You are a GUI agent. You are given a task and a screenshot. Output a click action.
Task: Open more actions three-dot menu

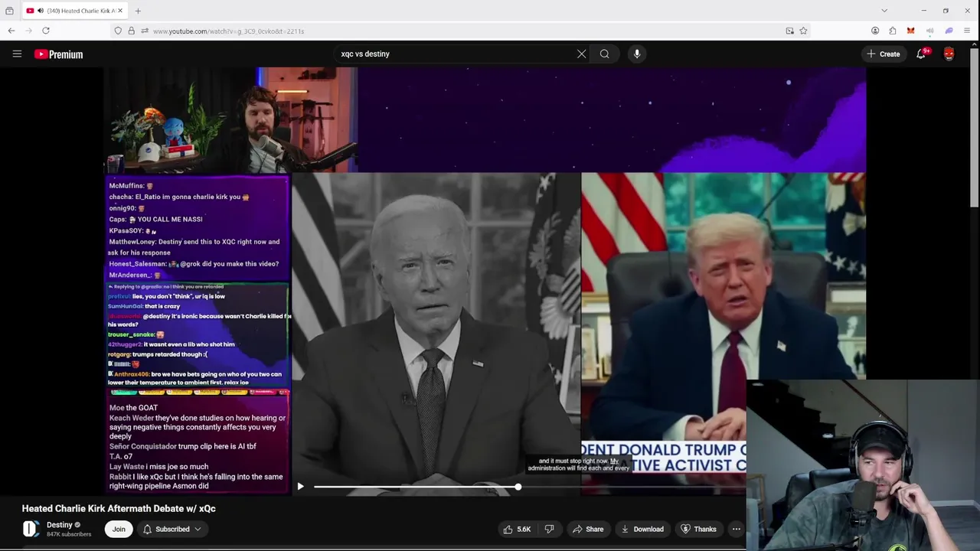pyautogui.click(x=736, y=529)
